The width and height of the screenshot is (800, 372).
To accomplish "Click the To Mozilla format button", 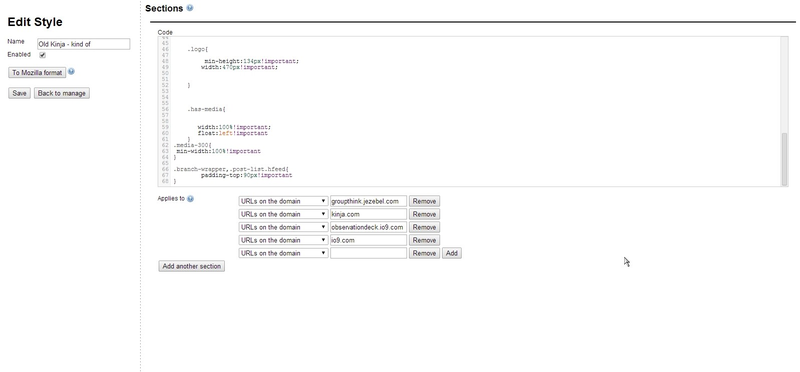I will click(37, 72).
